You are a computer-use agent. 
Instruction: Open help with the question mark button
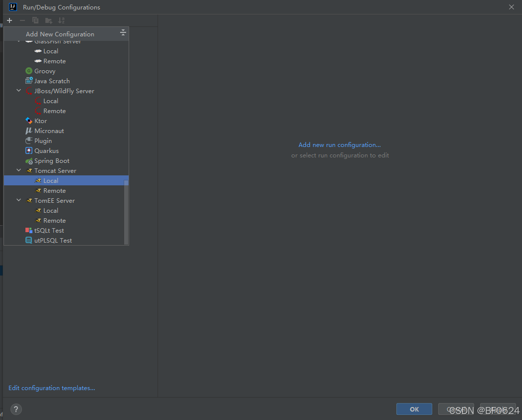pos(16,410)
